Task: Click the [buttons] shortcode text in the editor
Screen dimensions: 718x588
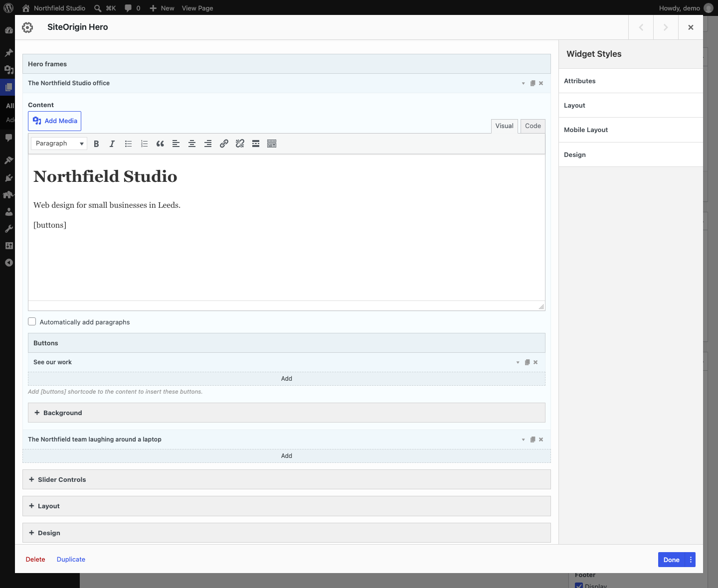Action: point(50,225)
